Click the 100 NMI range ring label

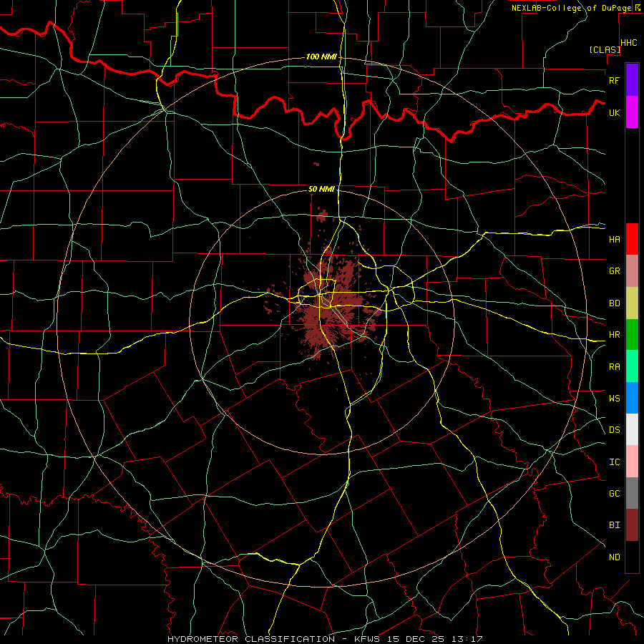[321, 57]
